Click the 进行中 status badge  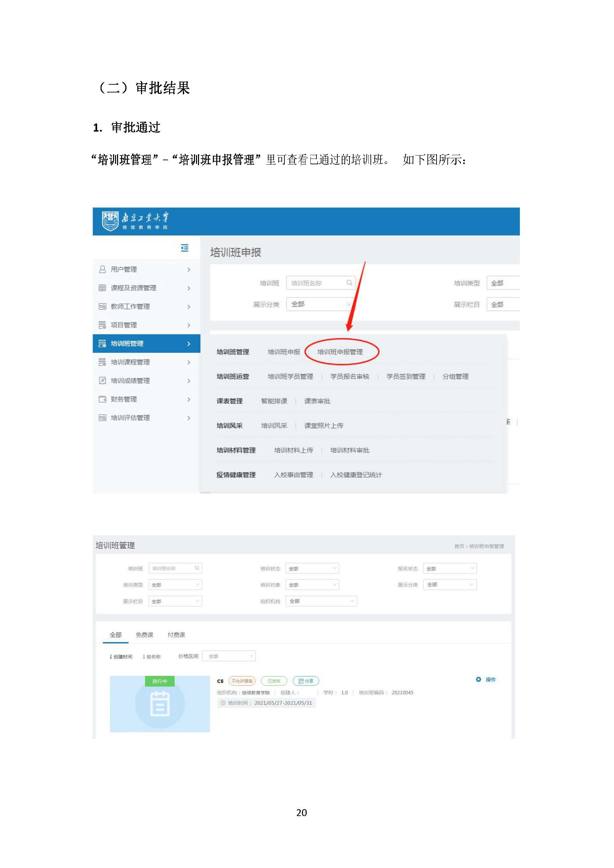[160, 681]
